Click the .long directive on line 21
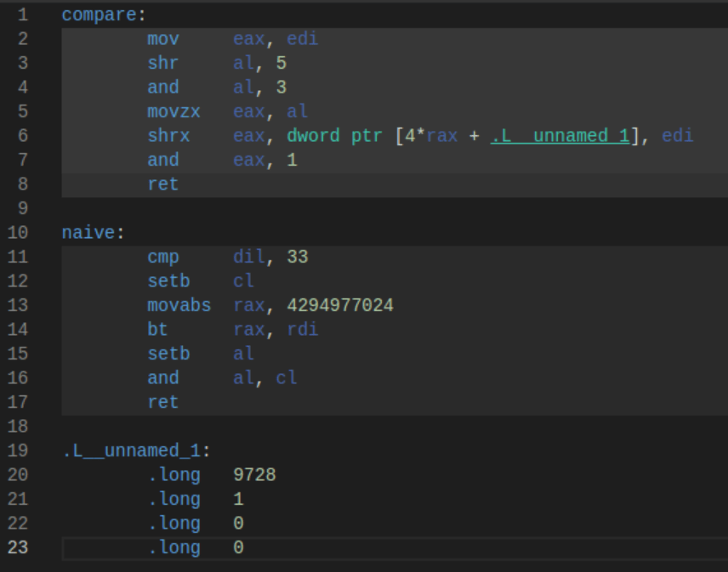 [x=173, y=499]
